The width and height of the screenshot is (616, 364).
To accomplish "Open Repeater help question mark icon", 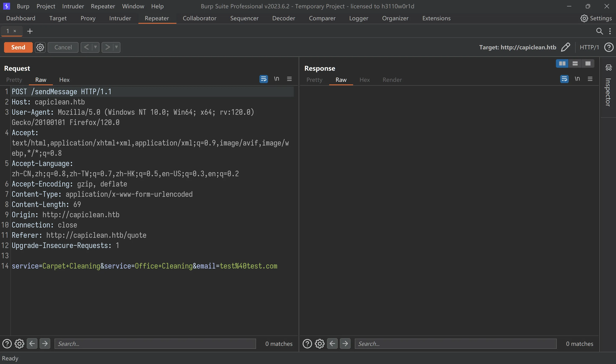I will pos(609,47).
